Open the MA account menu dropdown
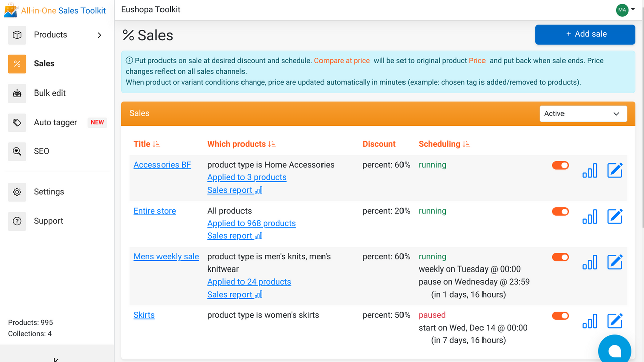This screenshot has width=644, height=362. tap(626, 9)
